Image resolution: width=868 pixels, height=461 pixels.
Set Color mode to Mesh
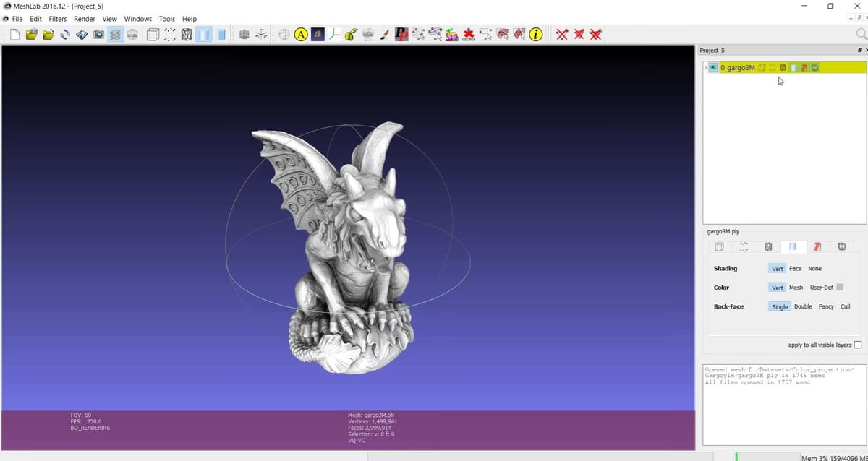(x=796, y=288)
